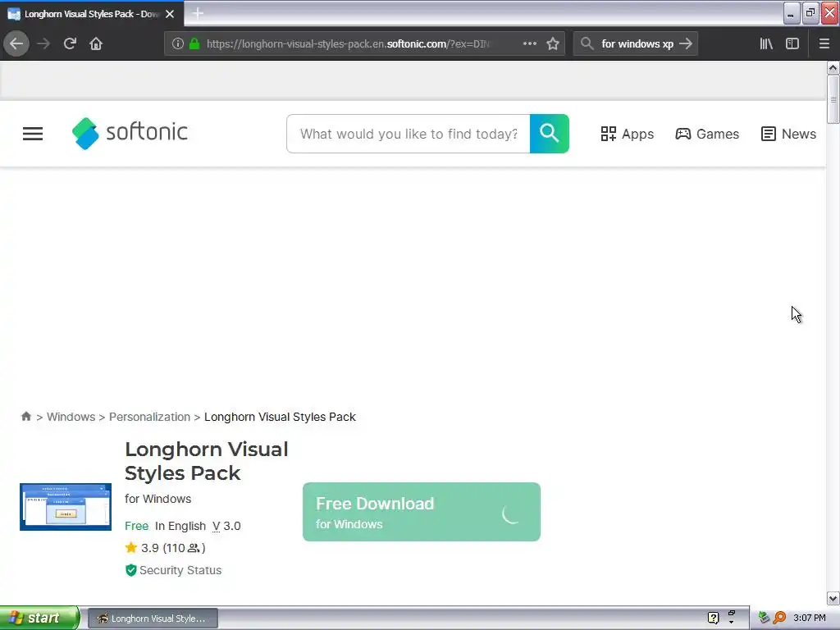Click the page scrollbar up arrow
Image resolution: width=840 pixels, height=630 pixels.
coord(833,67)
